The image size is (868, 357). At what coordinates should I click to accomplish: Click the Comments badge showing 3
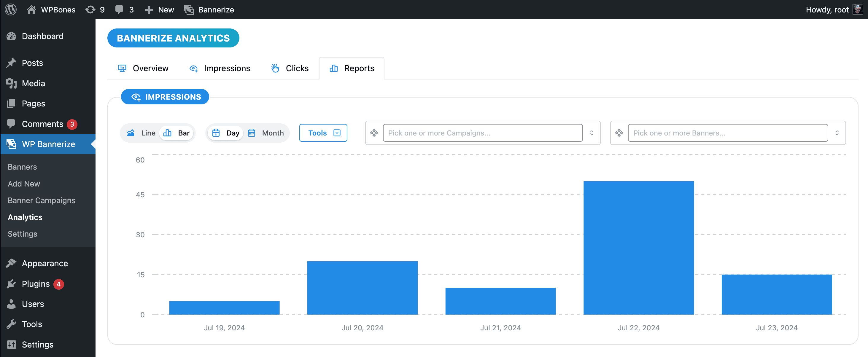72,124
